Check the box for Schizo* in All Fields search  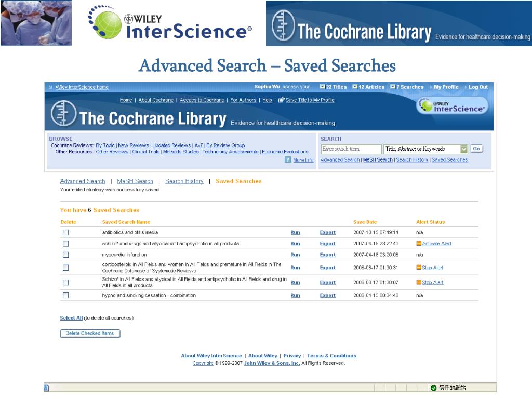66,282
